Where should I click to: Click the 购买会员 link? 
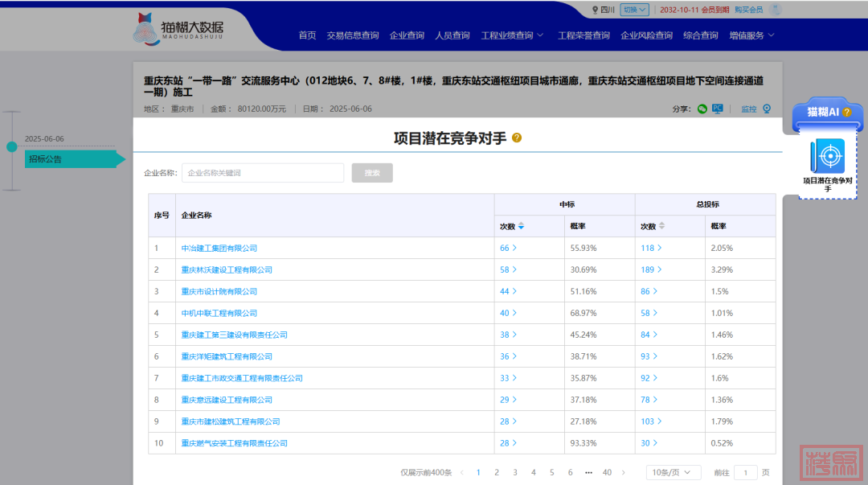click(748, 10)
